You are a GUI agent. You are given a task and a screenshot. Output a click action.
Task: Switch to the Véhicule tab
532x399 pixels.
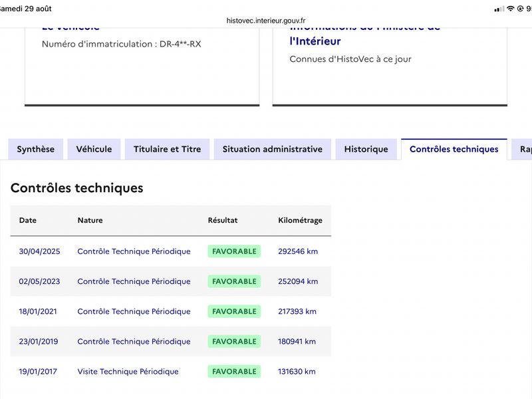tap(94, 149)
